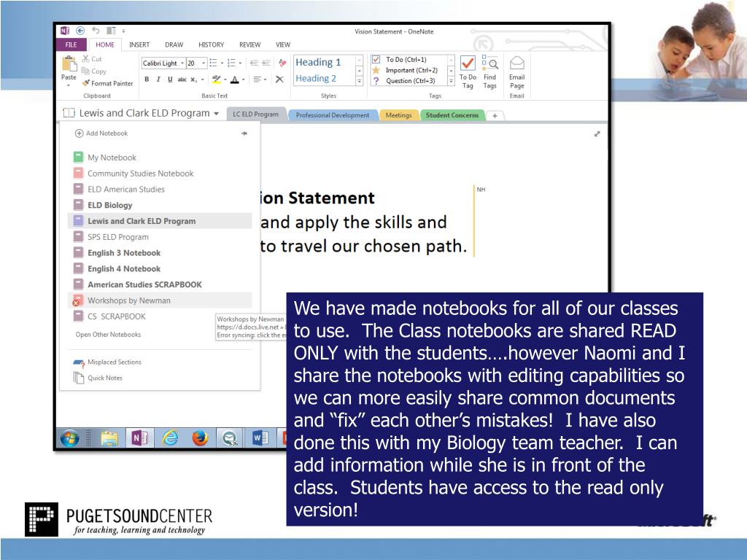Image resolution: width=747 pixels, height=560 pixels.
Task: Select My Notebook in the list
Action: pyautogui.click(x=160, y=157)
